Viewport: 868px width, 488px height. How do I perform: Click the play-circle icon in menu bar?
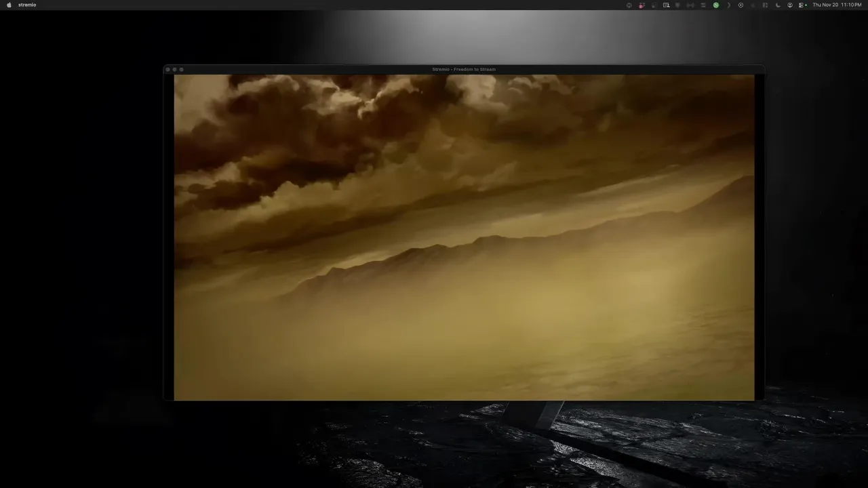click(x=741, y=5)
